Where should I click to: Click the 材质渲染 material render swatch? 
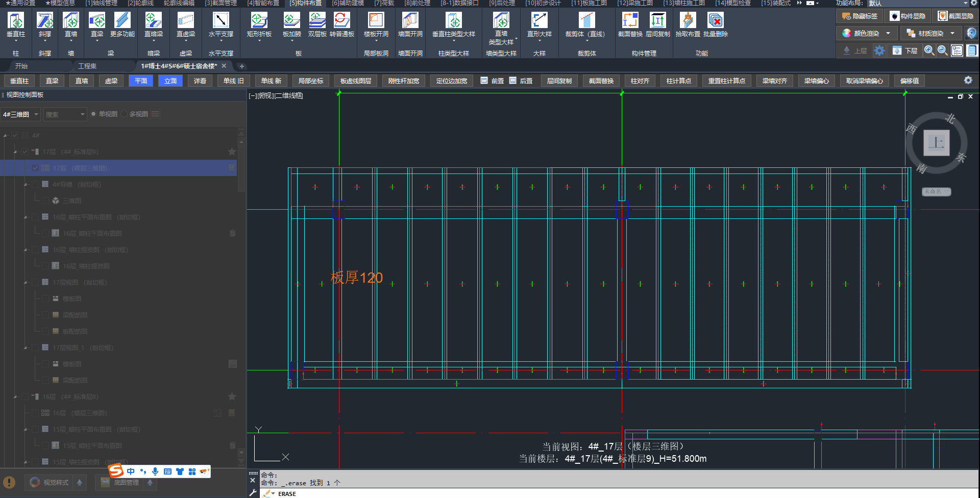[x=911, y=34]
